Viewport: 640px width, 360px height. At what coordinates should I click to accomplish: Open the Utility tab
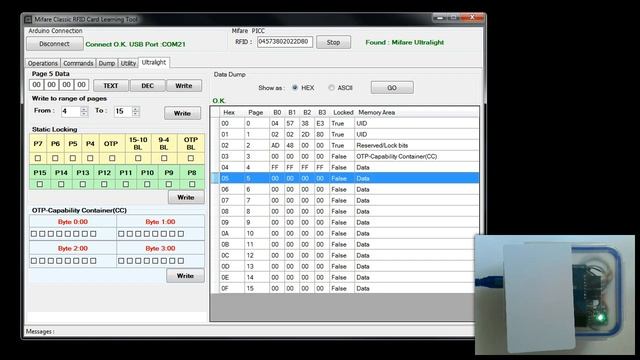pos(128,63)
